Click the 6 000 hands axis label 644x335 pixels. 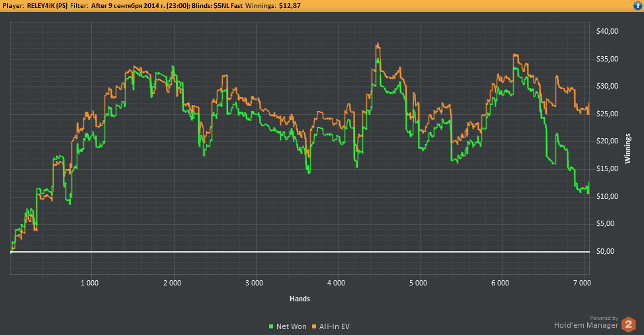tap(501, 283)
